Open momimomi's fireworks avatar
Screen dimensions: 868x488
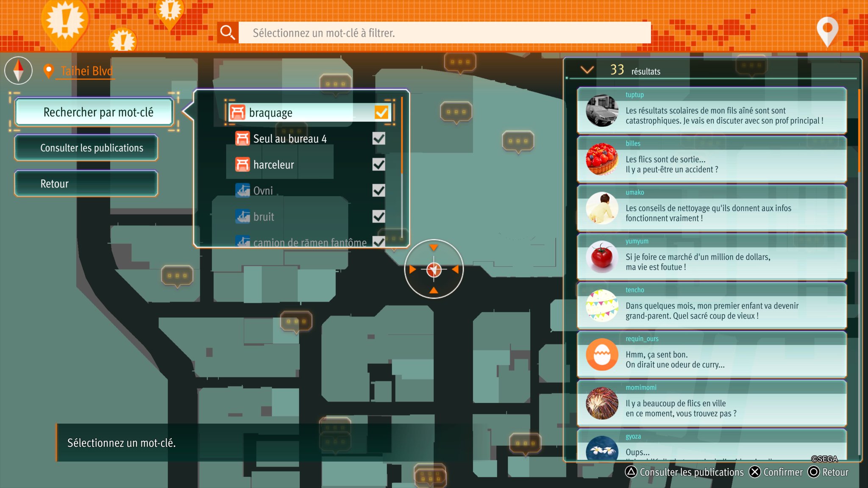(602, 403)
